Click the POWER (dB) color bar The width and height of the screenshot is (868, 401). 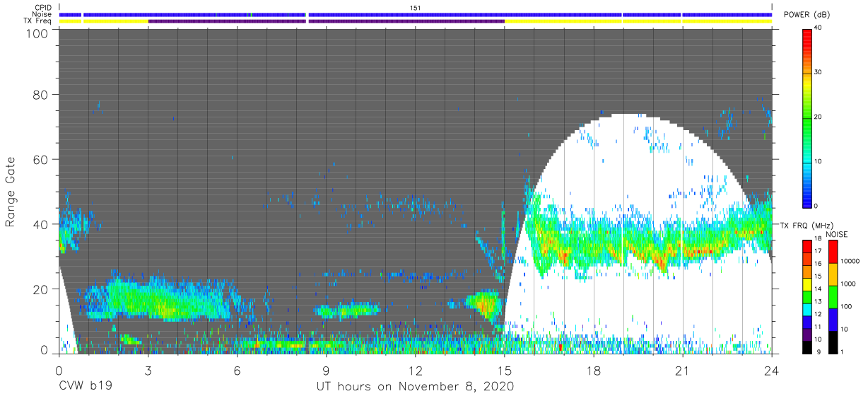coord(807,117)
